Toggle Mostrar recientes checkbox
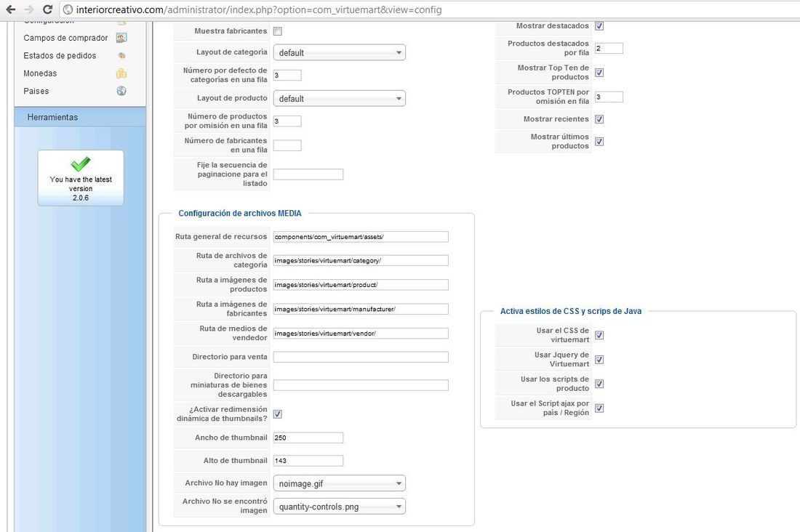800x532 pixels. [x=599, y=119]
